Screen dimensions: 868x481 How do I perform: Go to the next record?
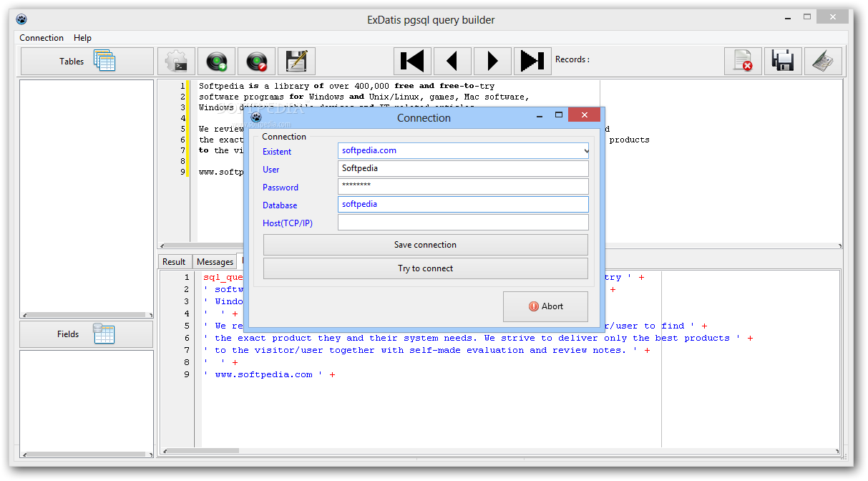(492, 62)
